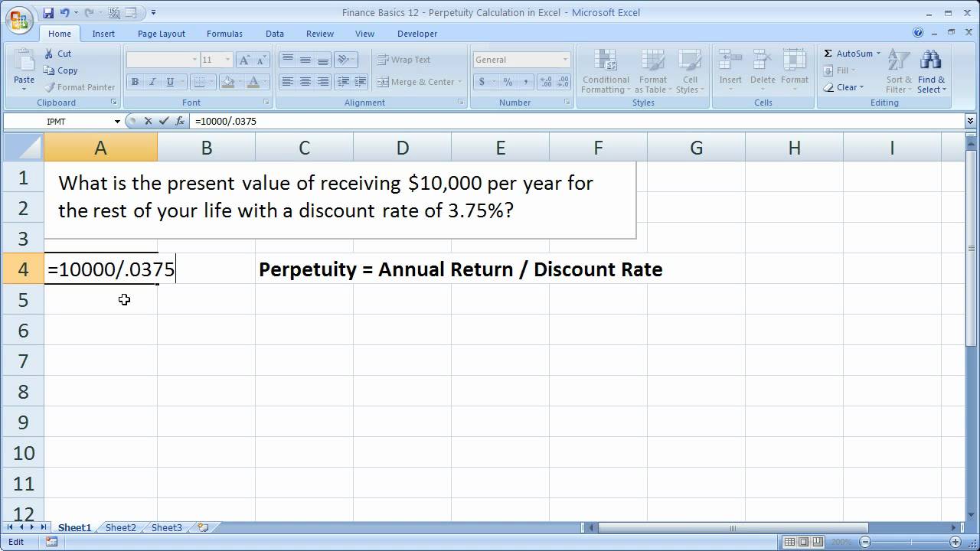Apply the Font Color swatch

[253, 82]
